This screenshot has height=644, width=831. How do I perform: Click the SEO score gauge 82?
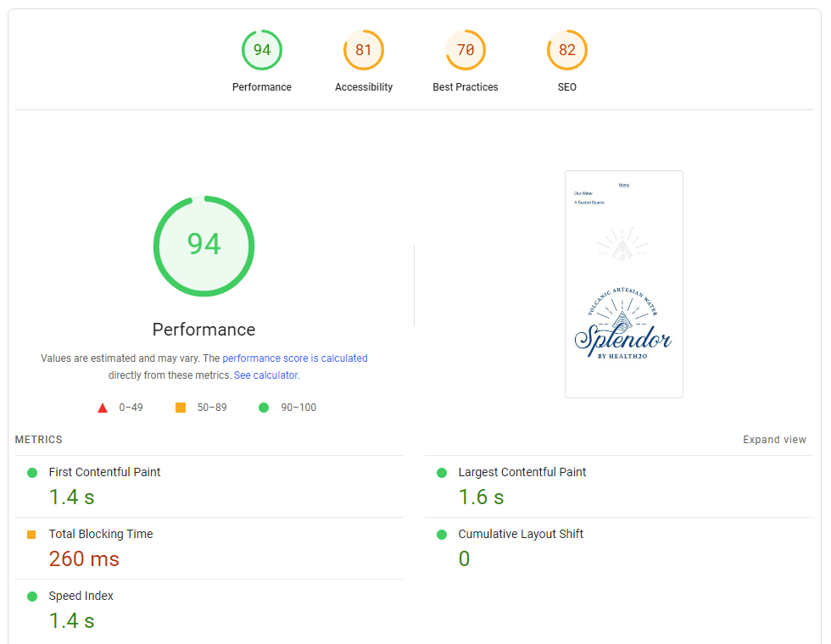pyautogui.click(x=567, y=50)
